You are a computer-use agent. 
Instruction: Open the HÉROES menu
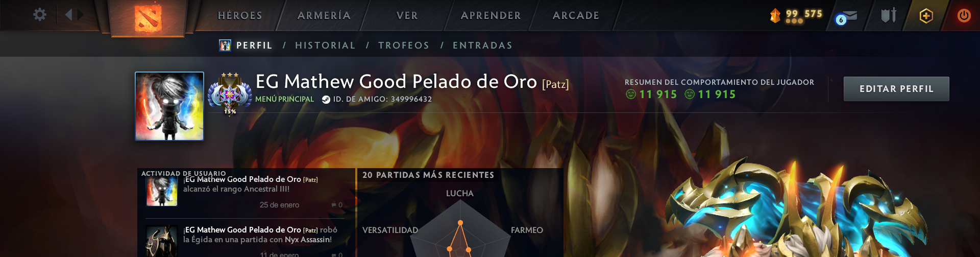(240, 15)
